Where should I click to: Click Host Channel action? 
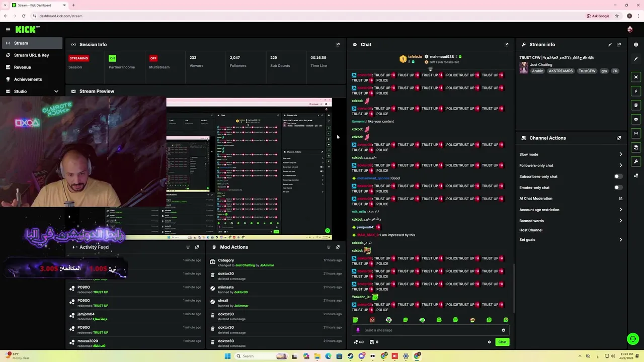[x=531, y=230]
